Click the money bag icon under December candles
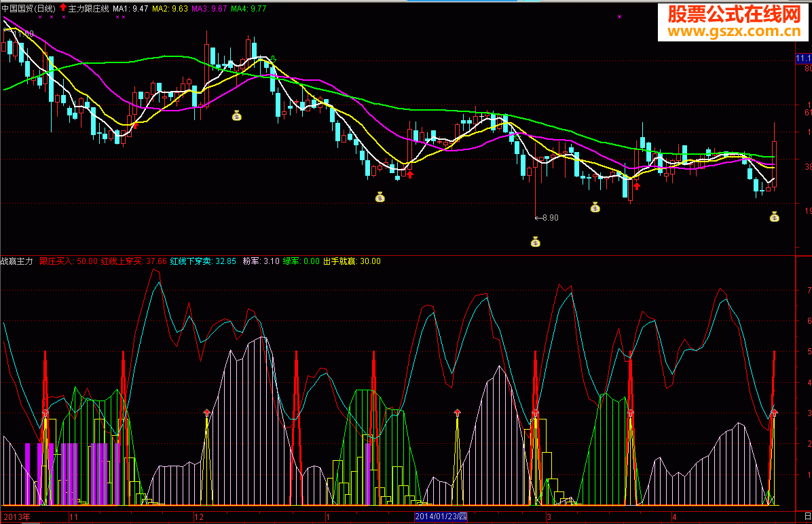 237,115
